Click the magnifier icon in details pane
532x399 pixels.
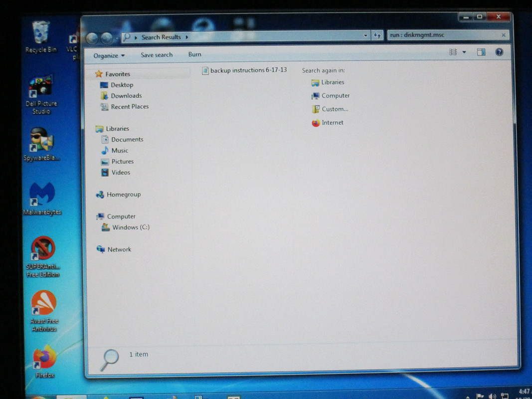click(x=110, y=360)
